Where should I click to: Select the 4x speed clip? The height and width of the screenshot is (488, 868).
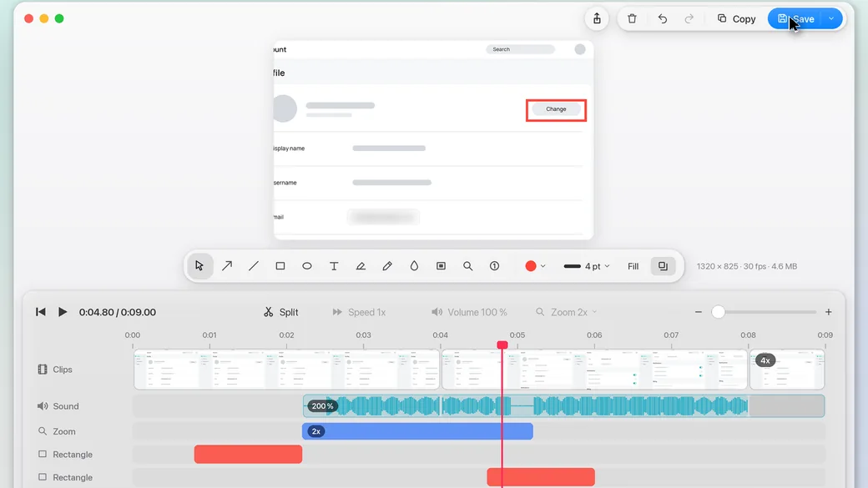787,369
